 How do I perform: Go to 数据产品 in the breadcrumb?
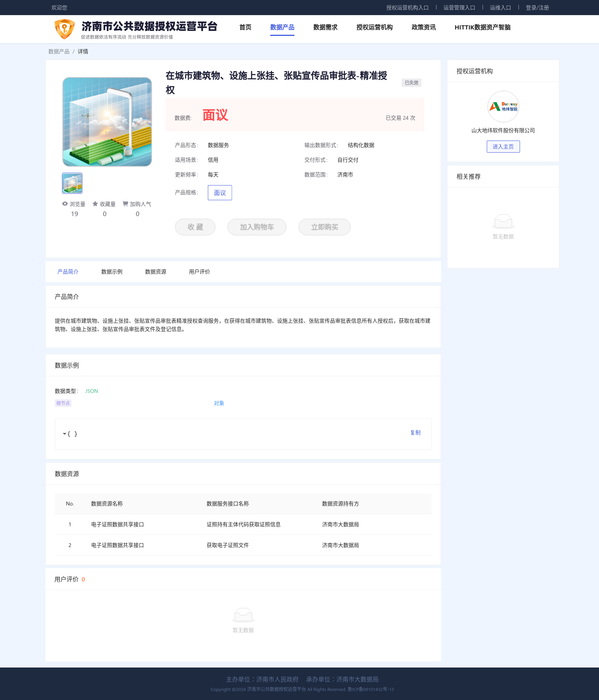59,51
